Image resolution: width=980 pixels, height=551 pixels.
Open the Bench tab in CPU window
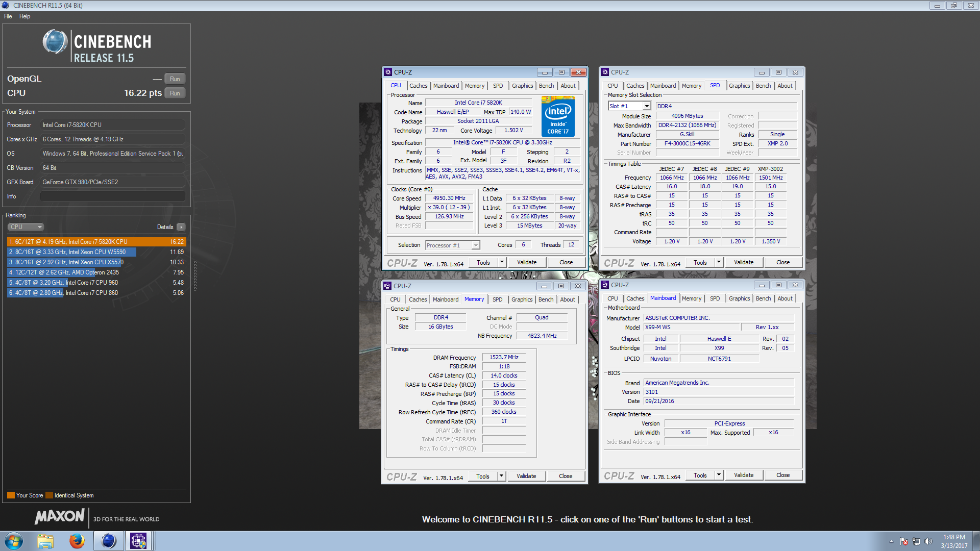click(546, 86)
